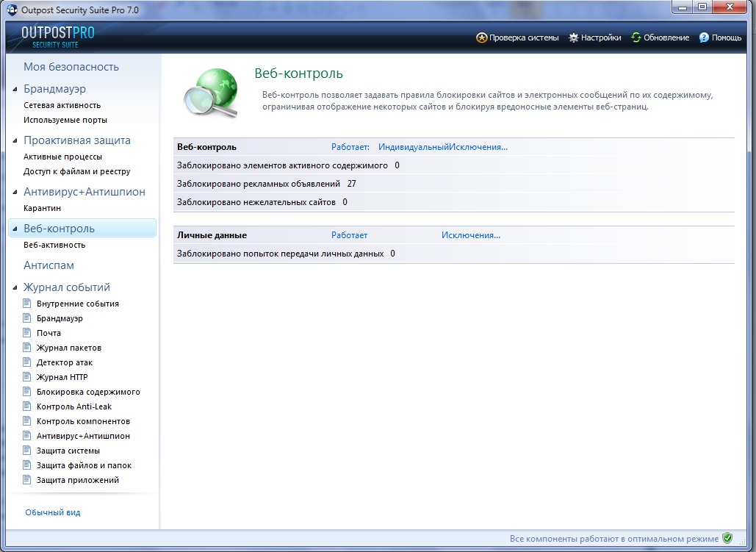Select Журнал событий heading
Viewport: 756px width, 552px height.
67,287
